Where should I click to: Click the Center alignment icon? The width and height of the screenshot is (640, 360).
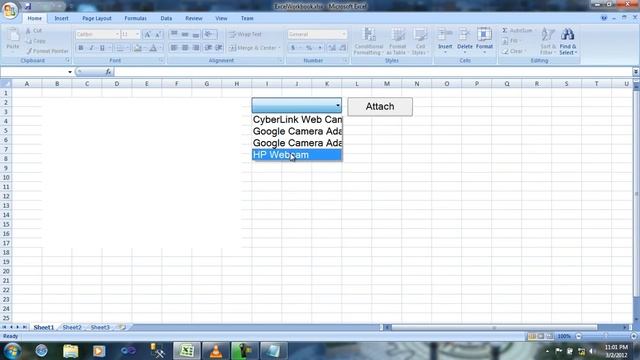point(185,48)
